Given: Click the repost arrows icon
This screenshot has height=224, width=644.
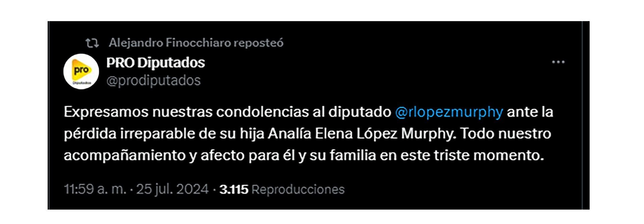Looking at the screenshot, I should click(92, 43).
